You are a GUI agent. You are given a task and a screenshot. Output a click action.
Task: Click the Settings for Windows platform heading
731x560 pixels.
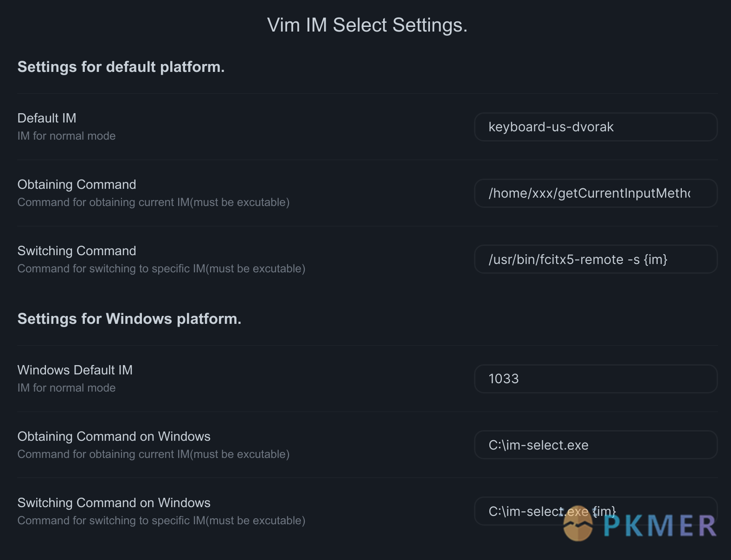129,319
